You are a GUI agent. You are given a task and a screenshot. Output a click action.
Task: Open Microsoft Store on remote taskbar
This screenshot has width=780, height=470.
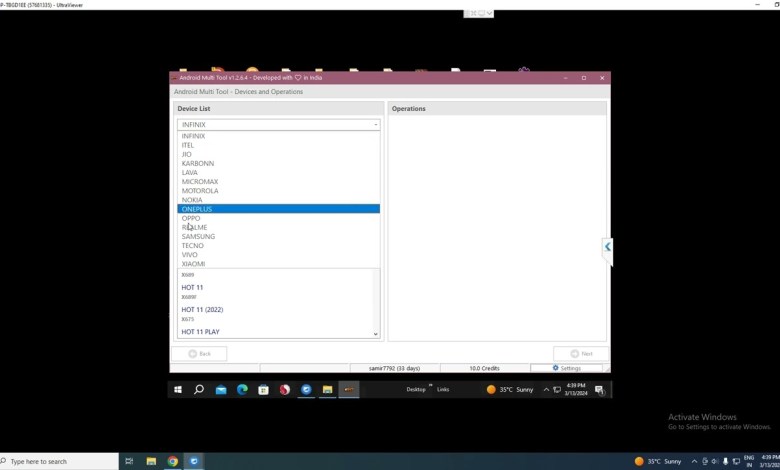(264, 390)
